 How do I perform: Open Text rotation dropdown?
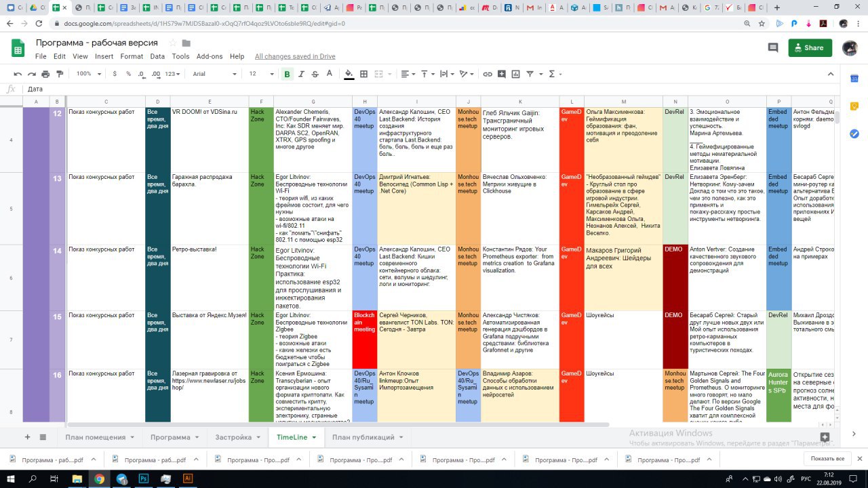pos(467,74)
